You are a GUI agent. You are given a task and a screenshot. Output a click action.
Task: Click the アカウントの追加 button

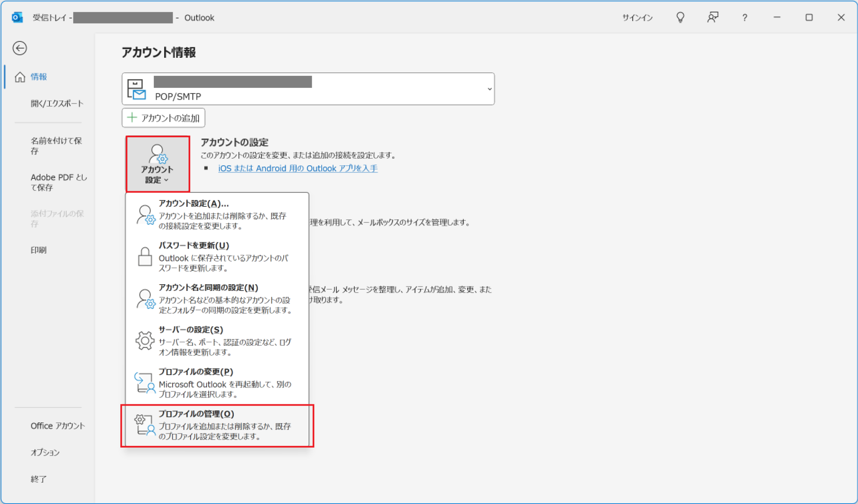tap(163, 118)
